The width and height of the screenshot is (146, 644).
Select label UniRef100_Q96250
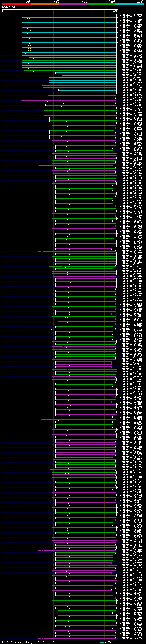(x=131, y=47)
